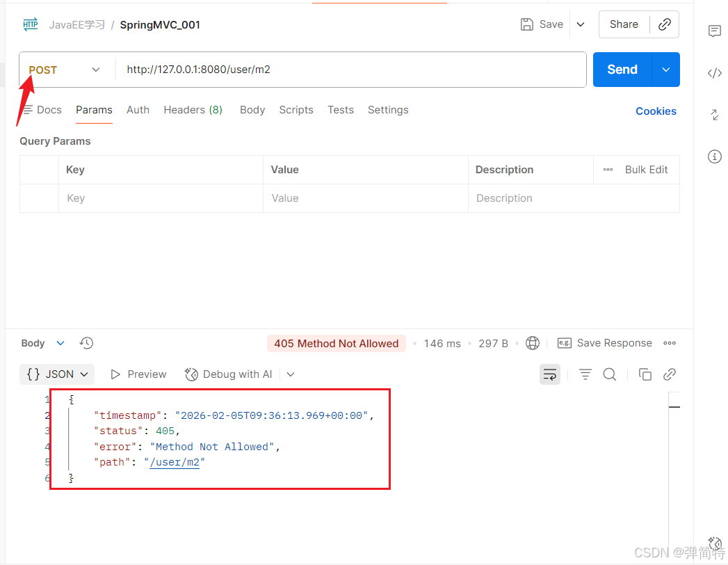Click the 405 Method Not Allowed status badge
Viewport: 728px width, 565px height.
(336, 343)
